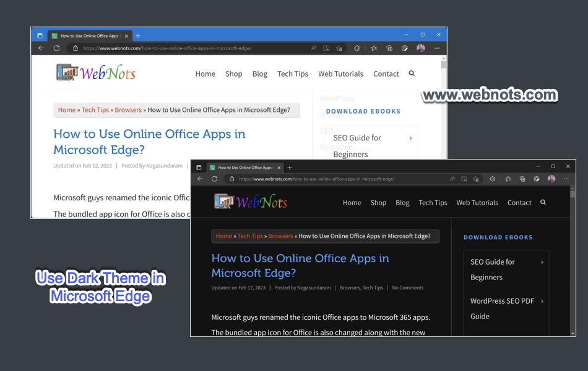
Task: Click the search icon on dark page
Action: coord(543,202)
